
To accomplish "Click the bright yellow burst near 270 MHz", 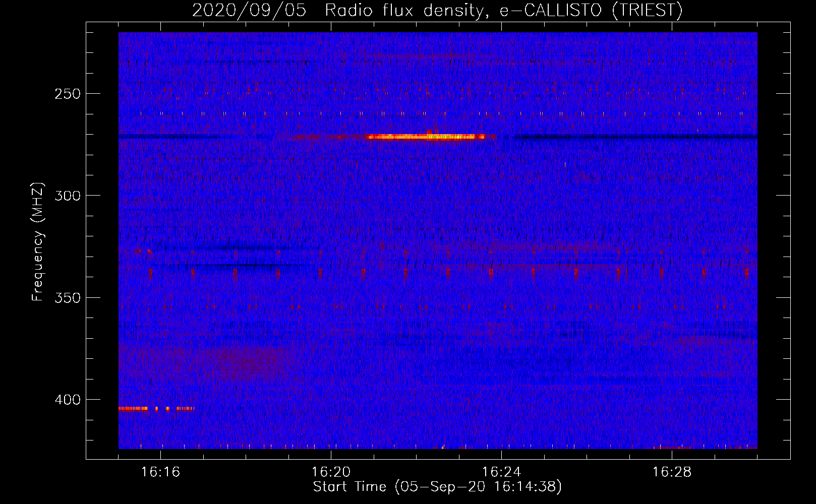I will pos(426,136).
